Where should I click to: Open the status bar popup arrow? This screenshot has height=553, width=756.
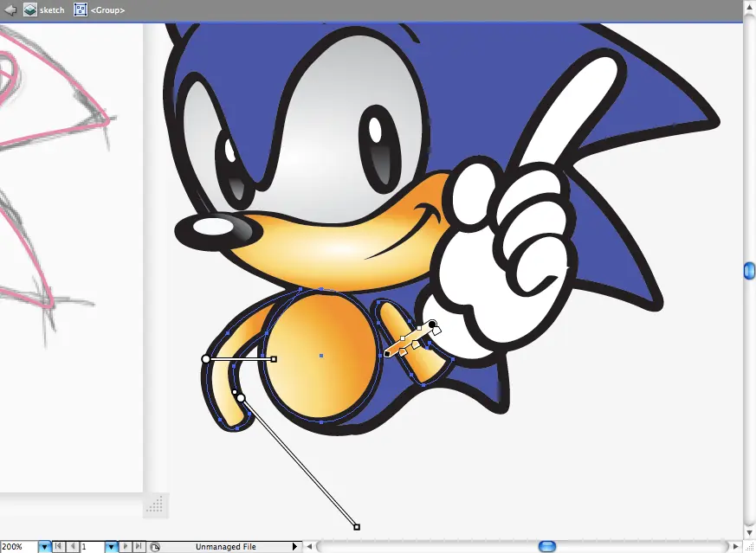[294, 547]
